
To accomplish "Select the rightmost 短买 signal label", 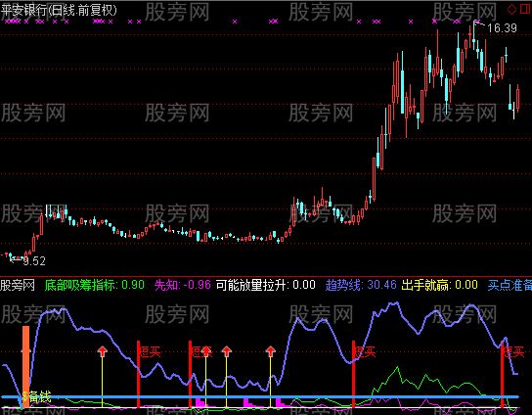I will coord(514,351).
